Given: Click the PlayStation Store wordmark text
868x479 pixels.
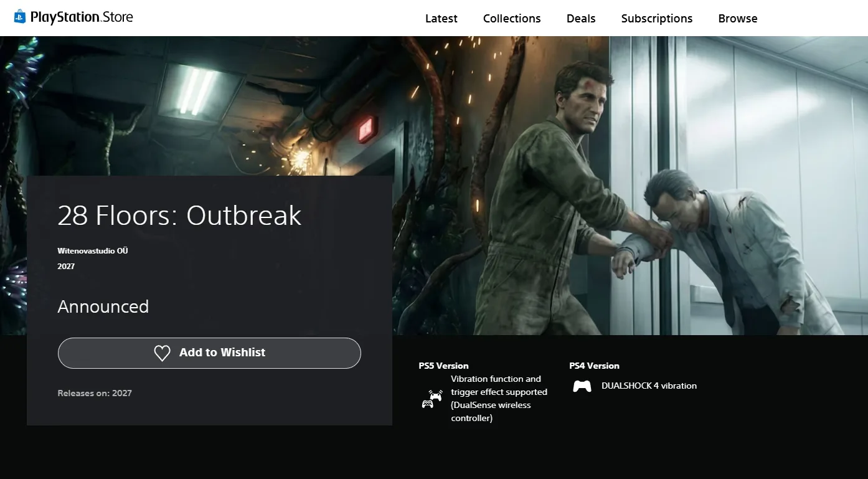Looking at the screenshot, I should (82, 17).
